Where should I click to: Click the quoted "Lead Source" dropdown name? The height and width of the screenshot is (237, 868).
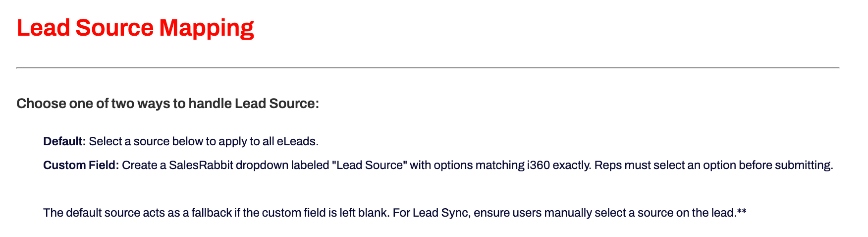click(x=370, y=165)
